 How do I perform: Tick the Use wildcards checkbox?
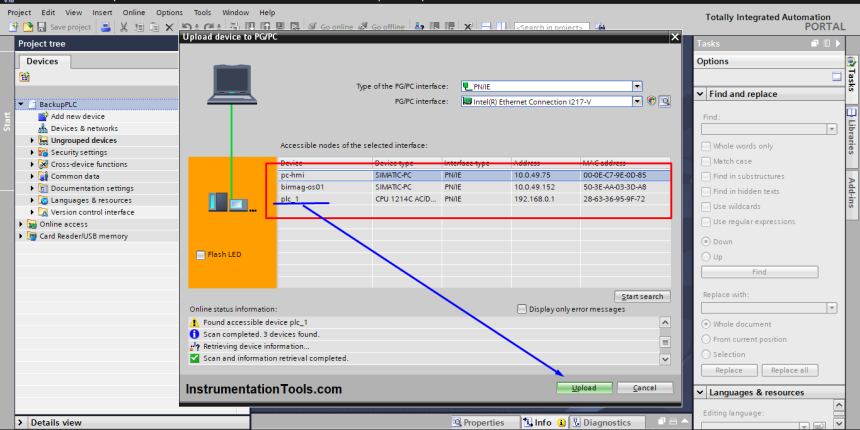(x=706, y=206)
